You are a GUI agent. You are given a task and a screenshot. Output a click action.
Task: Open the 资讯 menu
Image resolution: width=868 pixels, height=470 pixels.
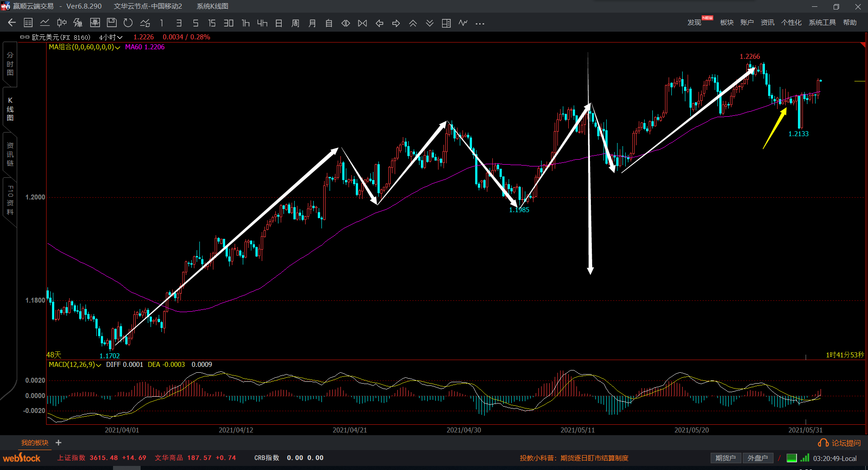768,23
